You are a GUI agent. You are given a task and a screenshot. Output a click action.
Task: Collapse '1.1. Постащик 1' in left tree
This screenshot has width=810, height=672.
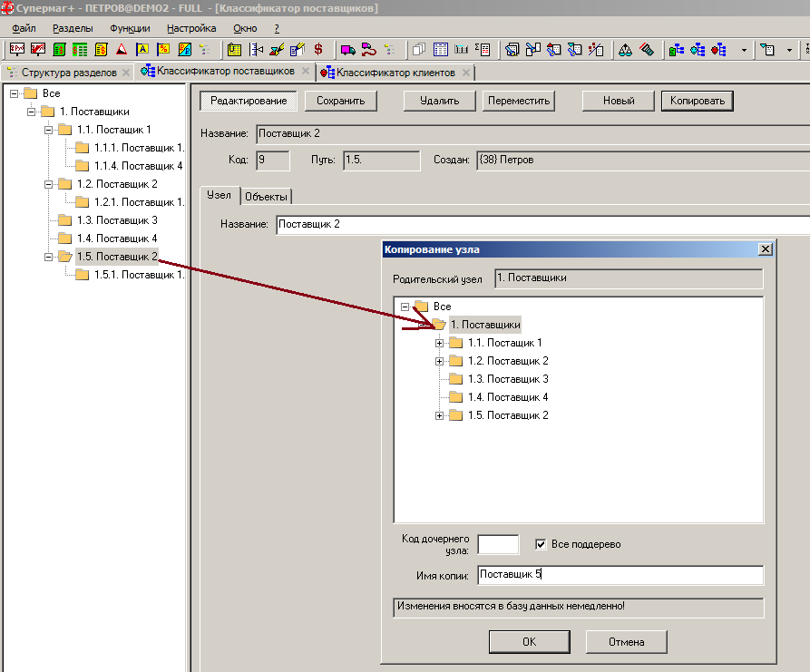[49, 130]
